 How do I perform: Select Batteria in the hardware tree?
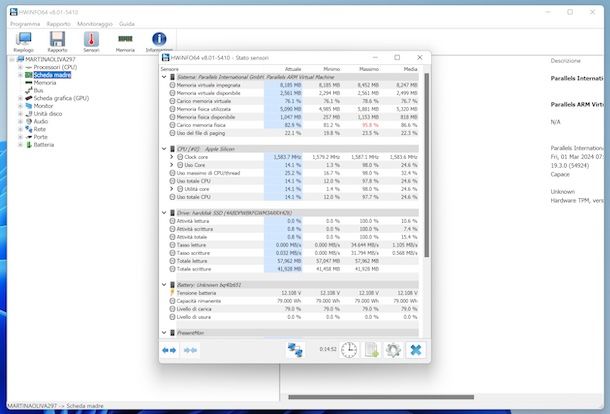tap(44, 145)
